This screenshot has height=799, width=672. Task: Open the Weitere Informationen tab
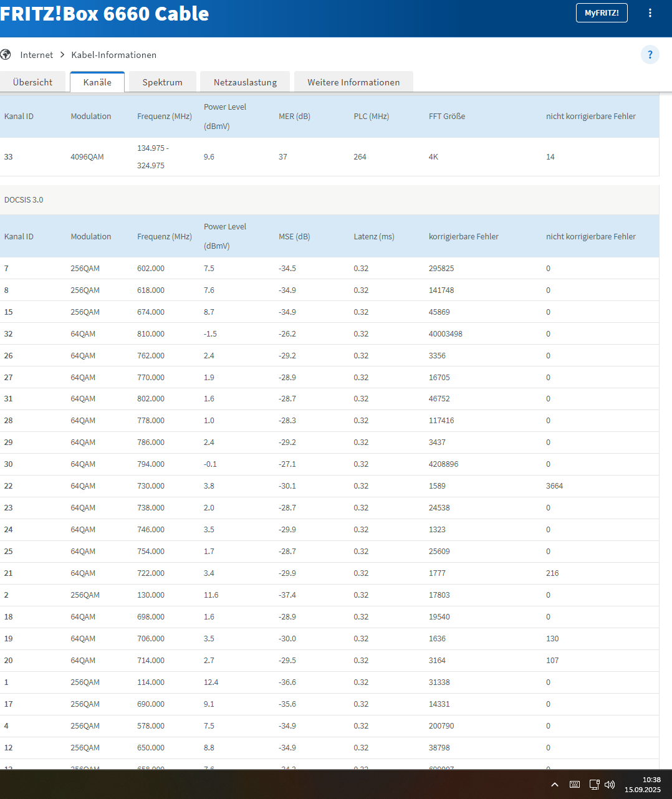353,82
